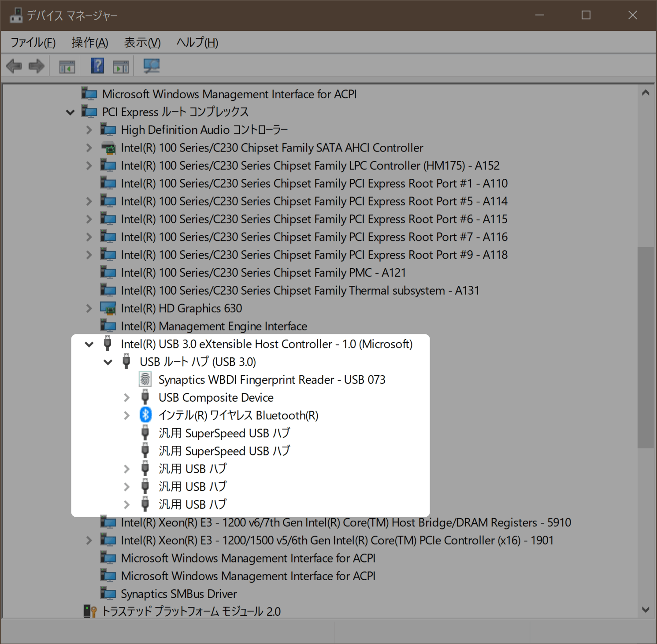Click the Intel HD Graphics 630 display icon
This screenshot has width=657, height=644.
(108, 308)
